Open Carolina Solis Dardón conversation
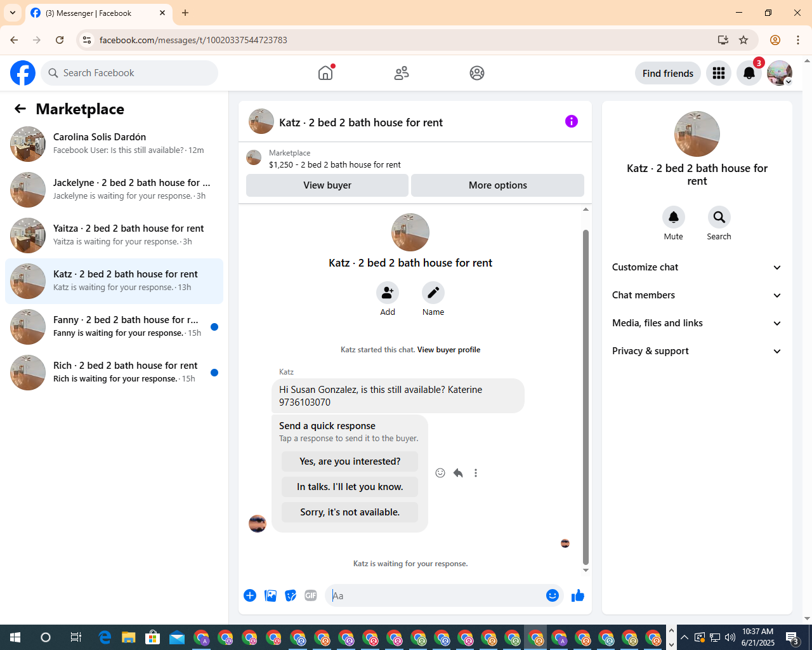The width and height of the screenshot is (812, 650). (x=114, y=144)
